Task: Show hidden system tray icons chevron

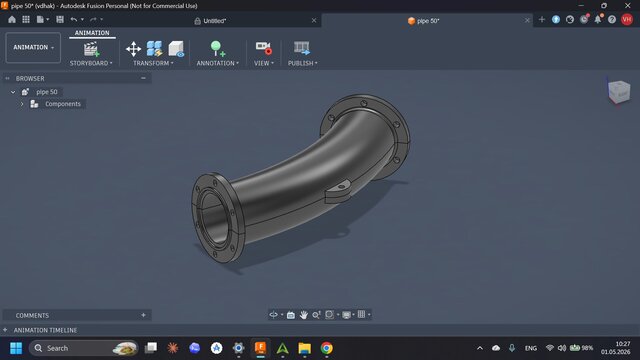Action: [480, 348]
